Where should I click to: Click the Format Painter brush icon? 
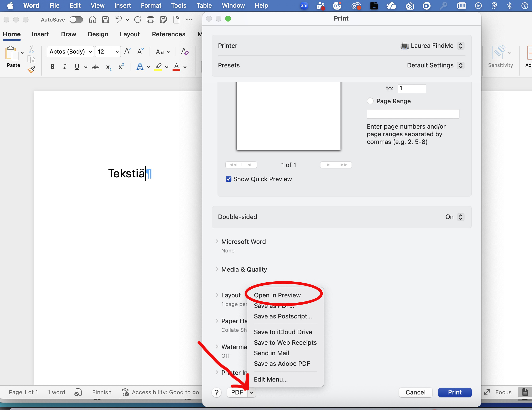[x=31, y=70]
